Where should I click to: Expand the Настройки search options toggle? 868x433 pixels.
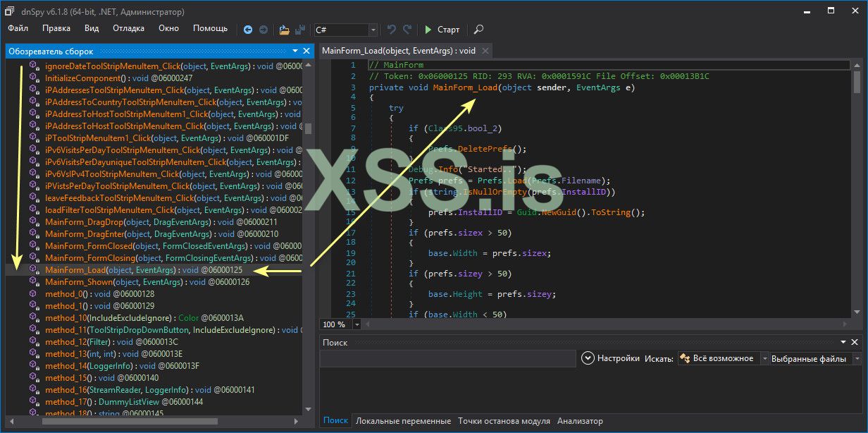588,358
